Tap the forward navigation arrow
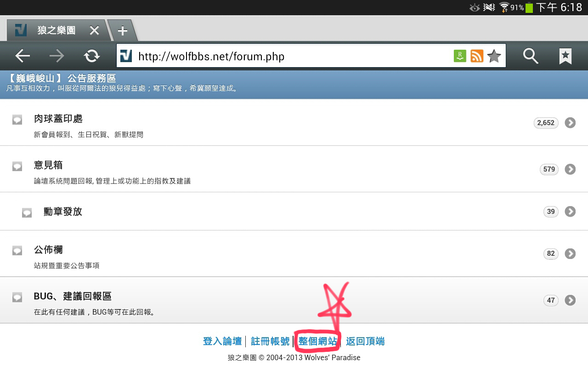Image resolution: width=588 pixels, height=368 pixels. (57, 56)
